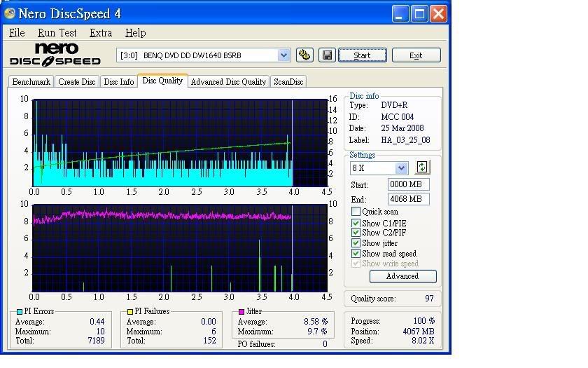Close the Nero DiscSpeed window
This screenshot has height=368, width=588.
(x=438, y=14)
